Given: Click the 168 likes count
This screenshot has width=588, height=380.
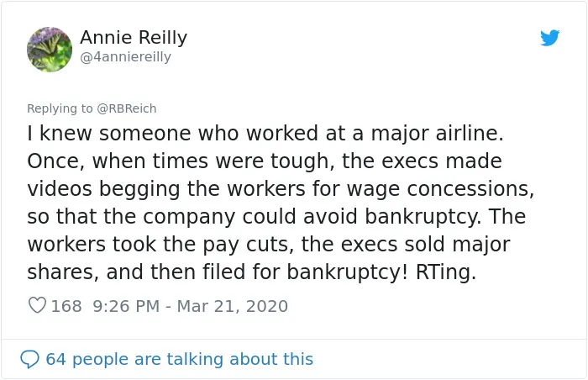Looking at the screenshot, I should [66, 306].
